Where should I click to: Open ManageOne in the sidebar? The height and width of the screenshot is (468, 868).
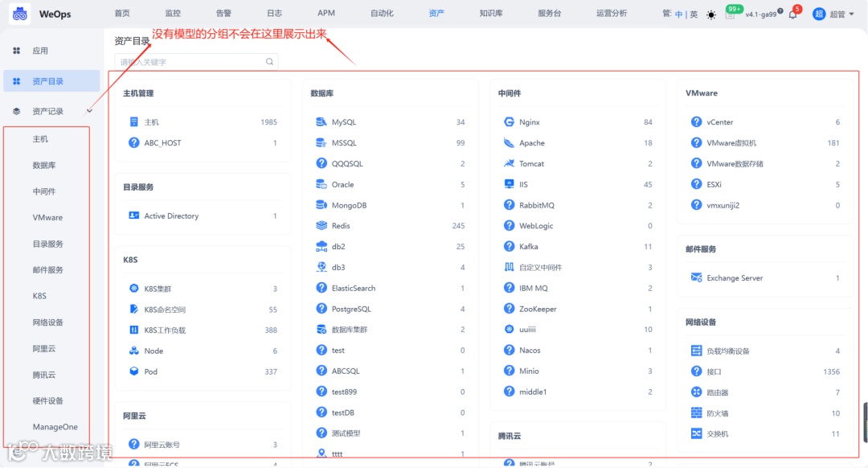pyautogui.click(x=55, y=427)
